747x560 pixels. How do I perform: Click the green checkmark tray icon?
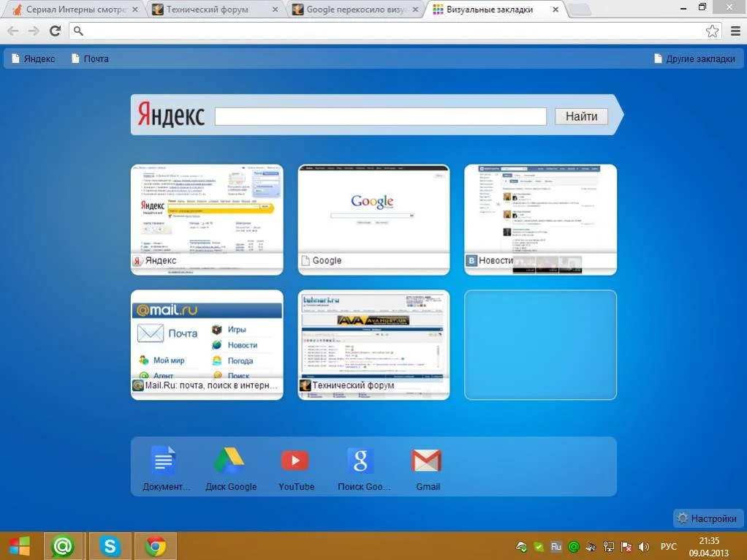(x=539, y=547)
